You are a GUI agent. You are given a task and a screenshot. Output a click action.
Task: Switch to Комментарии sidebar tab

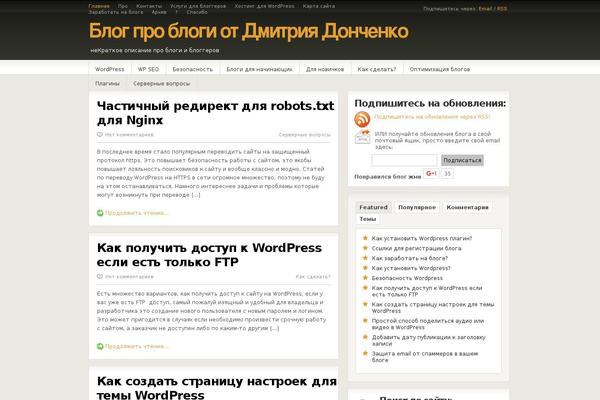(x=468, y=207)
